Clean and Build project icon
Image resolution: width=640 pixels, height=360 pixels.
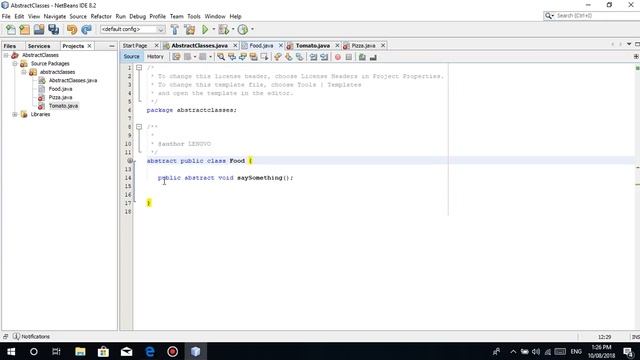coord(190,29)
